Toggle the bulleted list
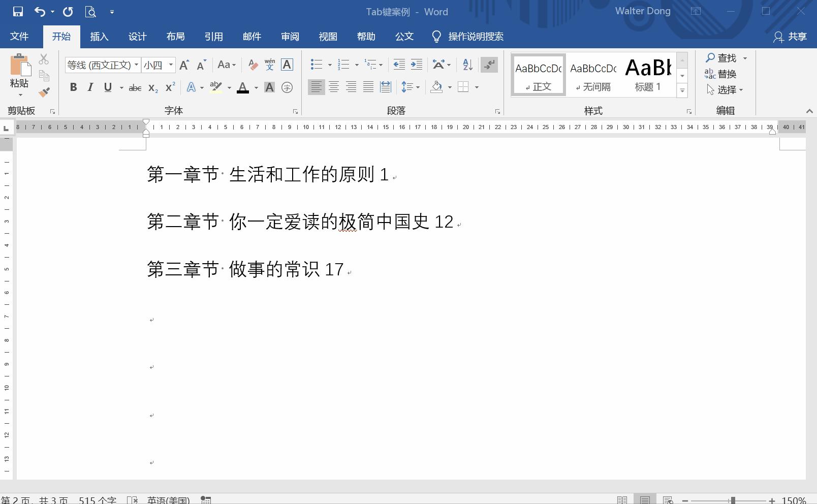This screenshot has height=504, width=817. tap(316, 65)
